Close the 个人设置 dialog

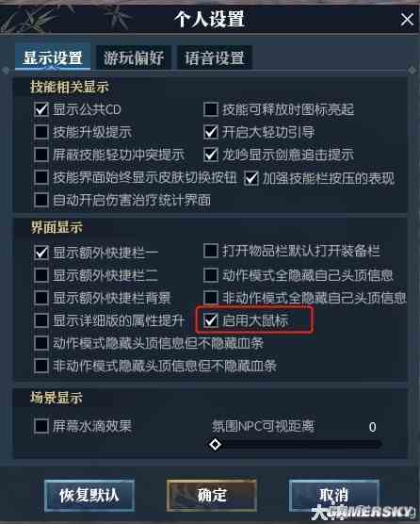[407, 20]
